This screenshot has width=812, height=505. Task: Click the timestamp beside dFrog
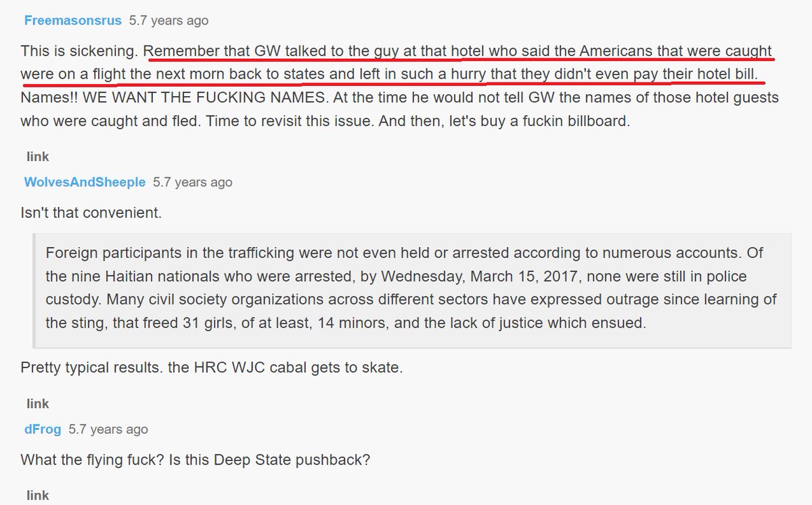(108, 429)
